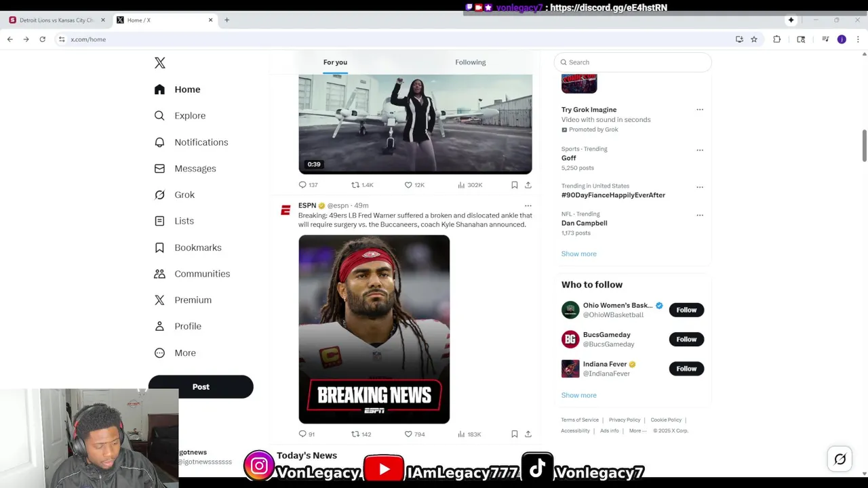Open the Chrome three-dot menu
Image resolution: width=868 pixels, height=488 pixels.
[858, 39]
